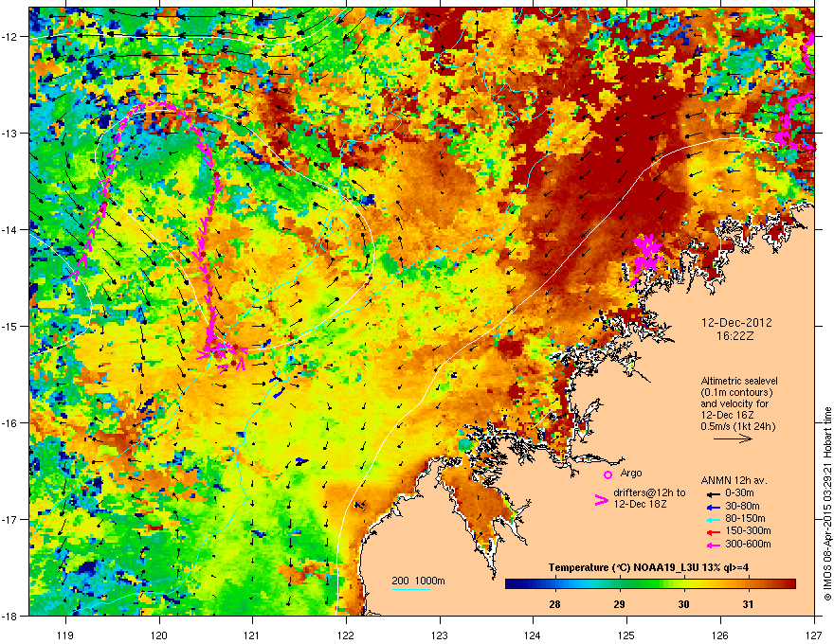This screenshot has height=644, width=834.
Task: Click the 200 1000m contour label
Action: click(x=418, y=581)
